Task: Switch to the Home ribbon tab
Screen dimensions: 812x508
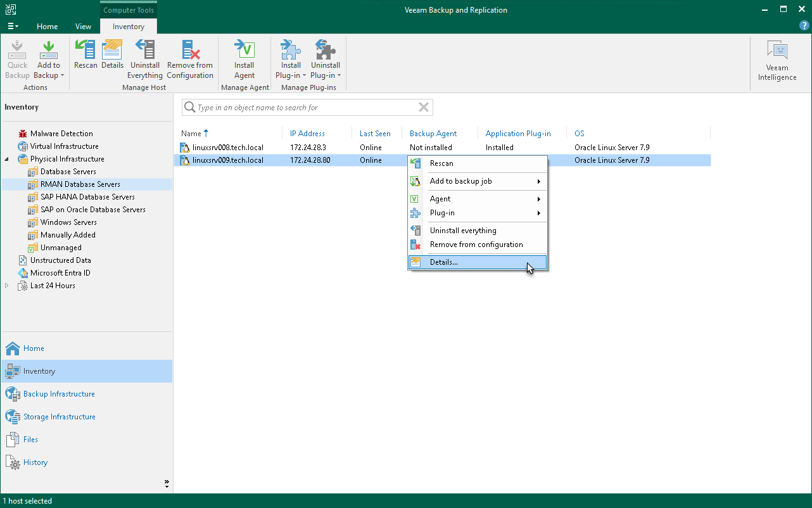Action: coord(47,27)
